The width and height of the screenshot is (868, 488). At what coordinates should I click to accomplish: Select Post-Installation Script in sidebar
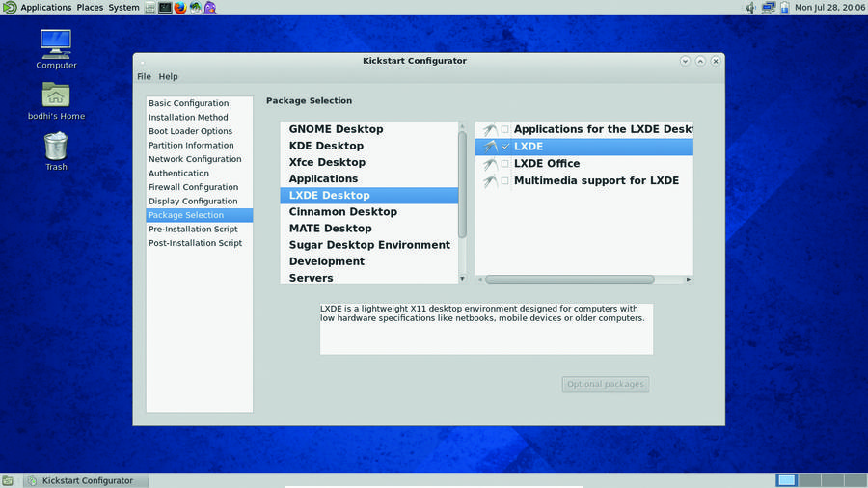point(200,243)
